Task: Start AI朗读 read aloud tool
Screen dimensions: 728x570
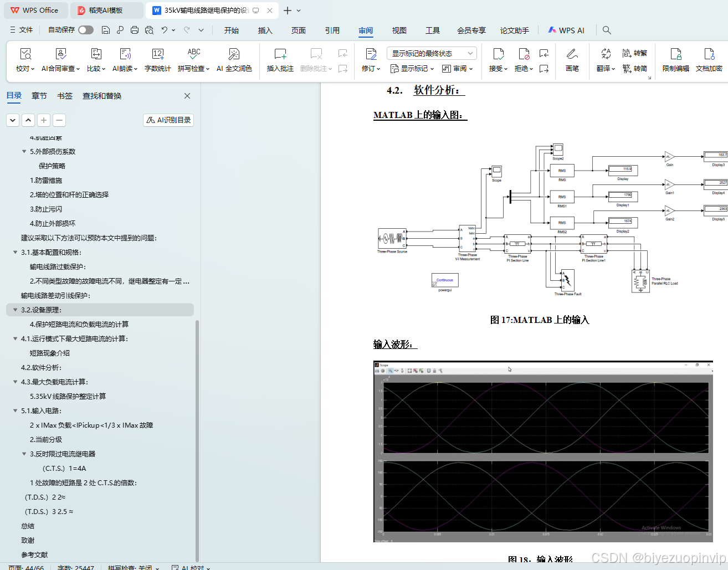Action: (126, 60)
